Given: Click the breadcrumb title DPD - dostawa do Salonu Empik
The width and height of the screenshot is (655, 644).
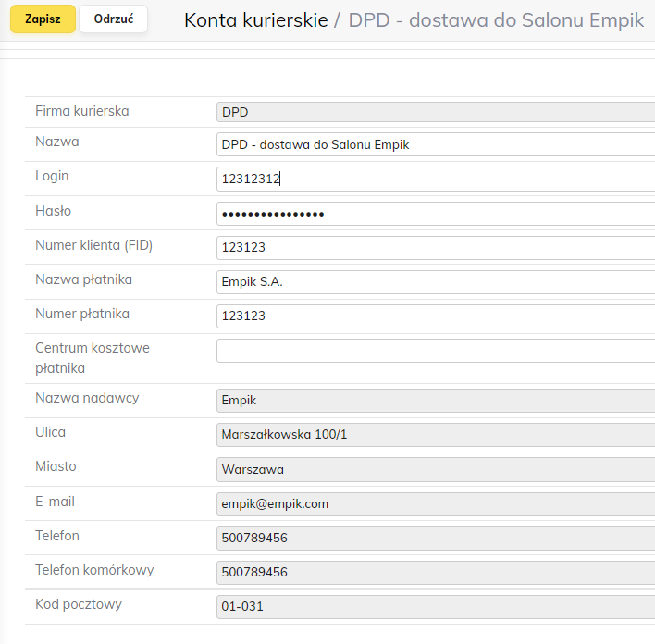Looking at the screenshot, I should pyautogui.click(x=496, y=19).
